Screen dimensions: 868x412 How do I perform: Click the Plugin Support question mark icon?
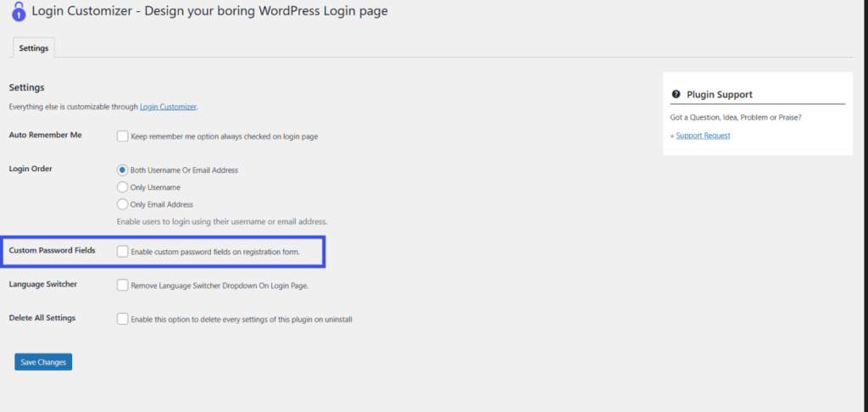676,94
